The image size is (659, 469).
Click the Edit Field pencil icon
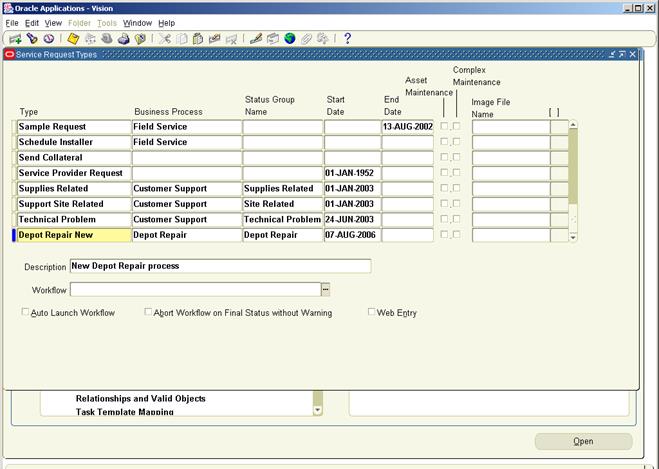[256, 39]
